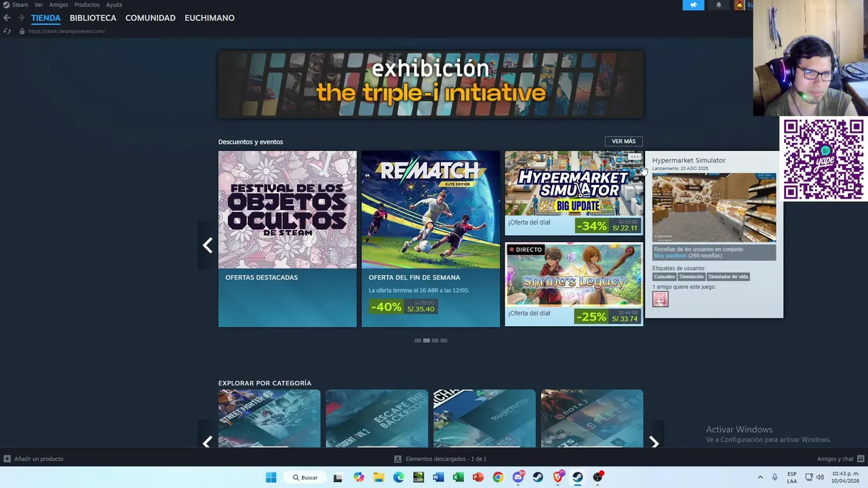The image size is (868, 488).
Task: Open the options dots on the Hypermarket card
Action: [x=634, y=157]
